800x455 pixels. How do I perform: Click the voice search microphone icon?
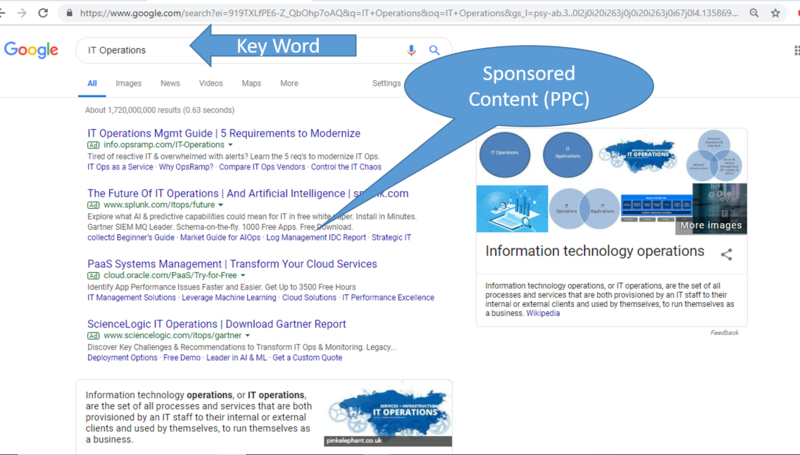[x=411, y=50]
